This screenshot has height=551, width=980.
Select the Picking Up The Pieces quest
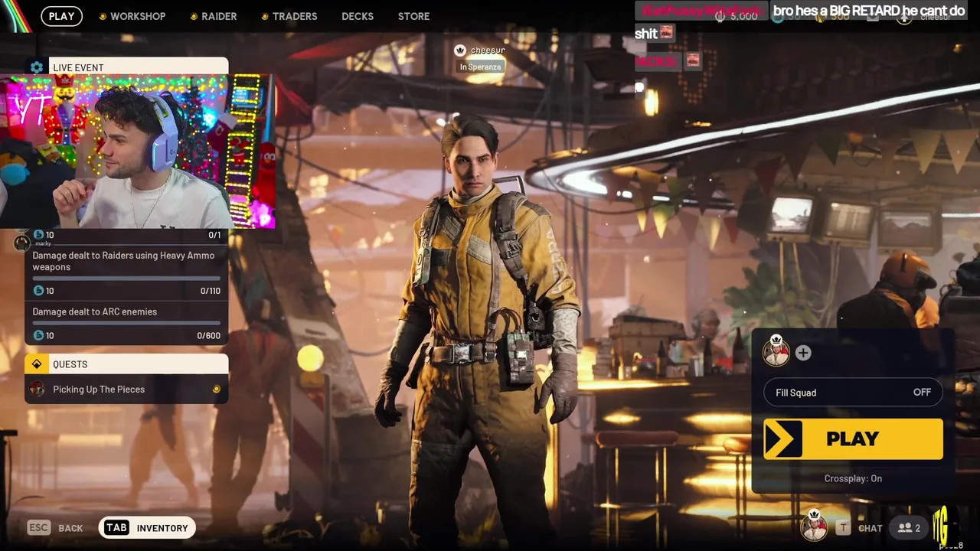[x=126, y=390]
